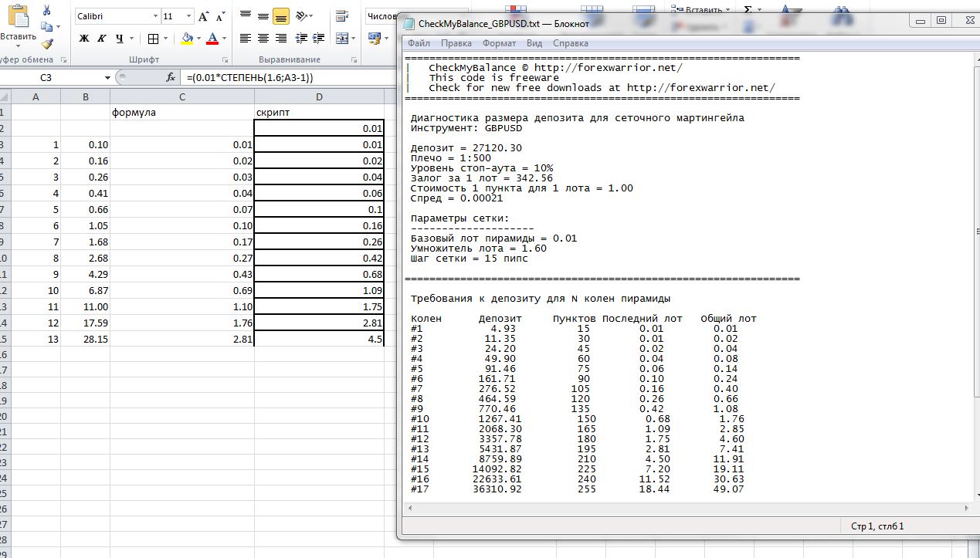Image resolution: width=980 pixels, height=558 pixels.
Task: Open Paste options arrow under Вставить
Action: [x=17, y=45]
